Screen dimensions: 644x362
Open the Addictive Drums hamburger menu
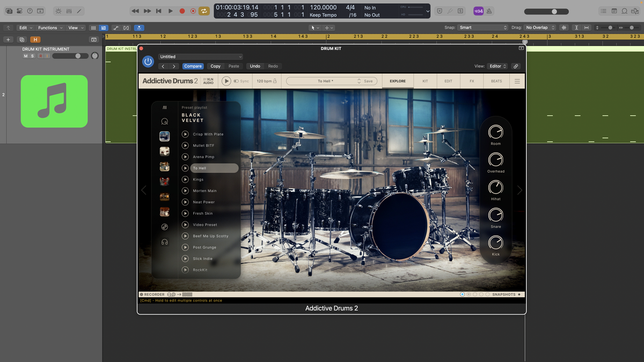pos(517,81)
